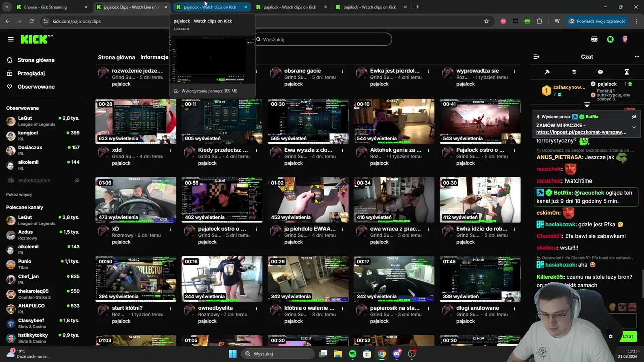
Task: Bookmark this page with the star icon
Action: click(486, 21)
